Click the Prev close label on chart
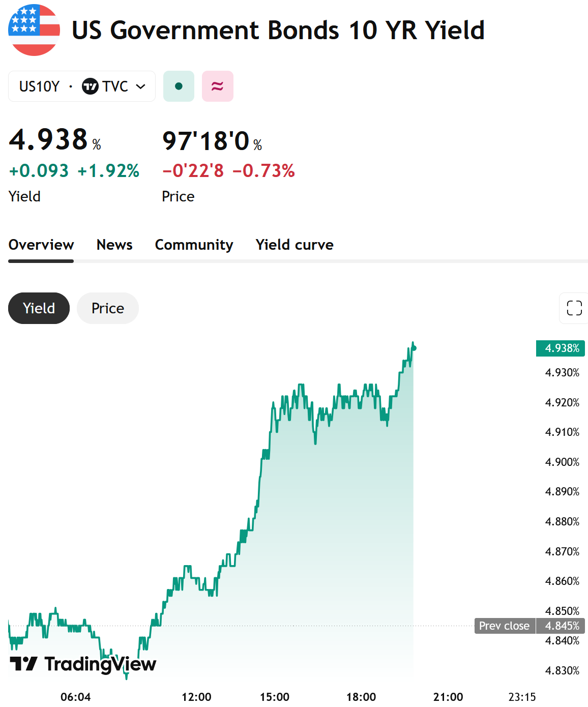Viewport: 588px width, 707px height. (505, 626)
